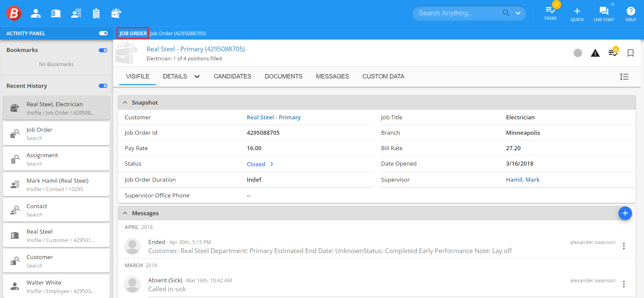Open the Real Steel - Primary customer link in Snapshot

(274, 117)
